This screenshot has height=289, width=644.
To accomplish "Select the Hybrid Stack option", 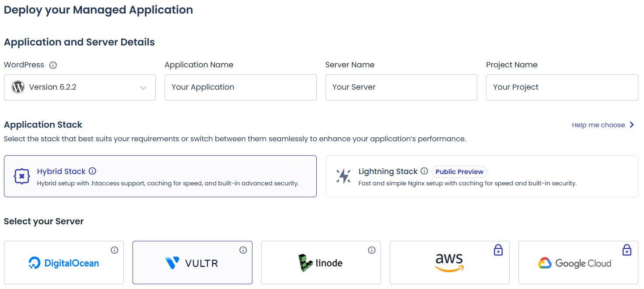I will point(160,176).
